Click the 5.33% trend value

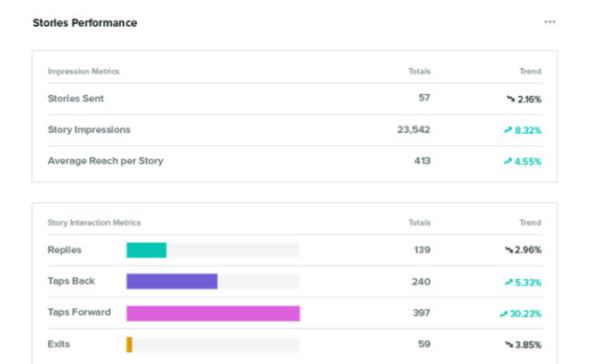pos(528,283)
